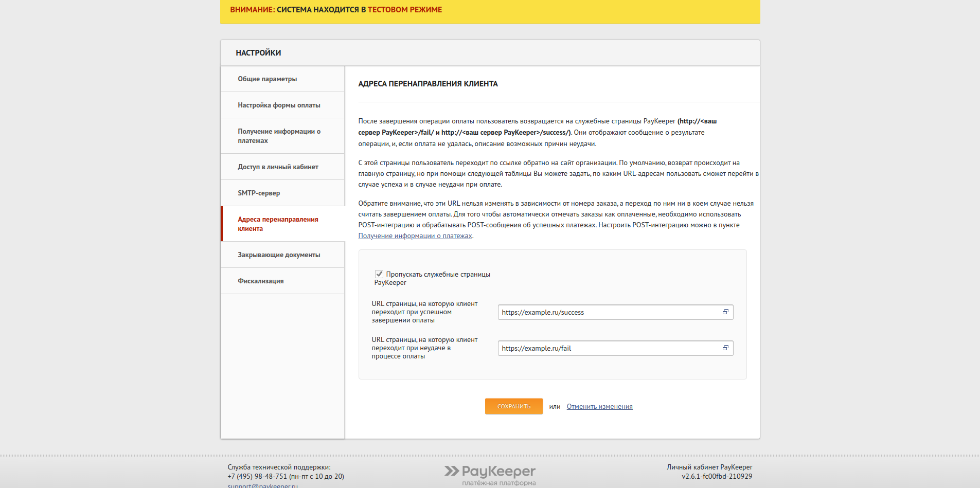Viewport: 980px width, 488px height.
Task: Click 'Отменить изменения' link
Action: point(599,407)
